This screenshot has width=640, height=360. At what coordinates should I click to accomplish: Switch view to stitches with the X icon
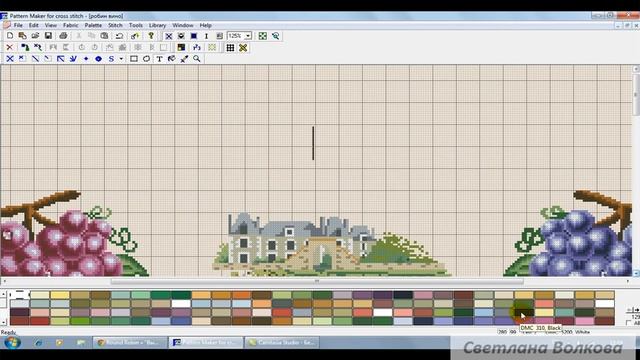pos(168,36)
